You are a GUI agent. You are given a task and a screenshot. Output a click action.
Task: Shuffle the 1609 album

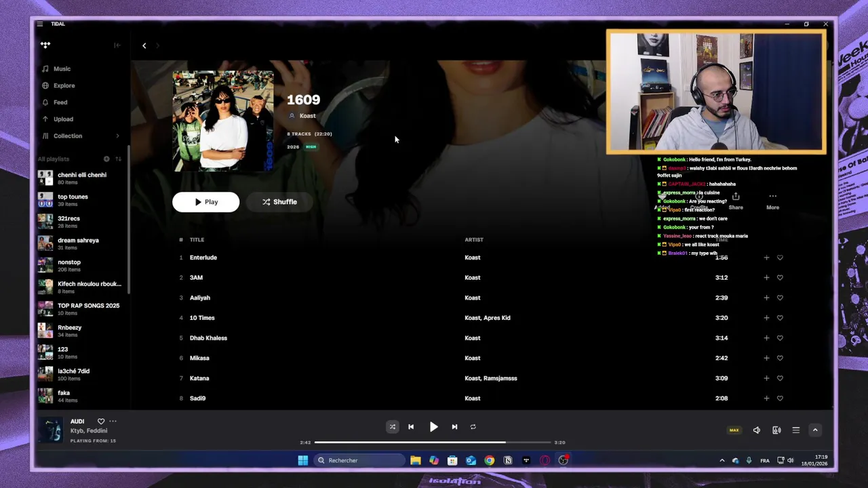tap(279, 202)
